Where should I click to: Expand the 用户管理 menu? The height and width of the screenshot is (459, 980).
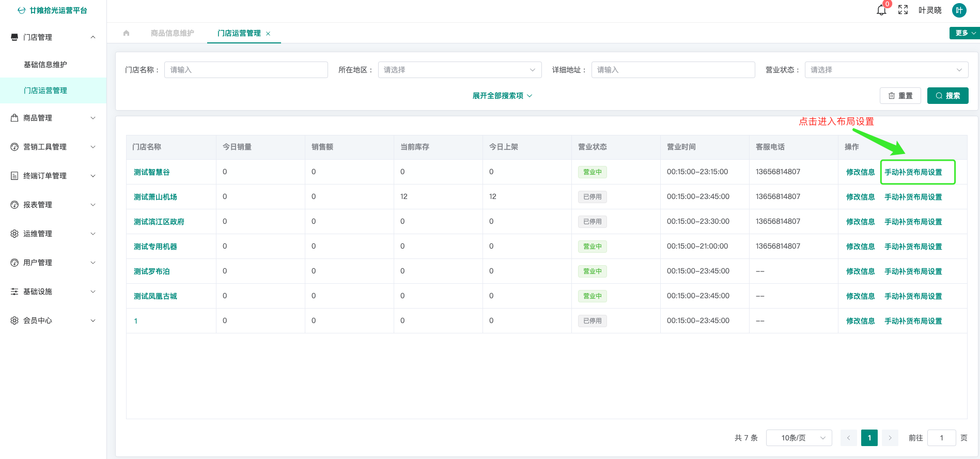pyautogui.click(x=53, y=263)
